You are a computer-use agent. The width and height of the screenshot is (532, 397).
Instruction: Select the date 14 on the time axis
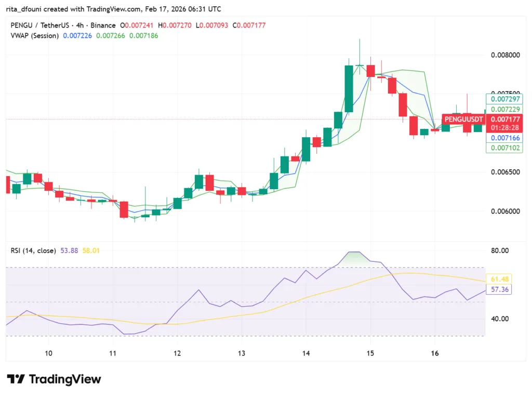305,353
